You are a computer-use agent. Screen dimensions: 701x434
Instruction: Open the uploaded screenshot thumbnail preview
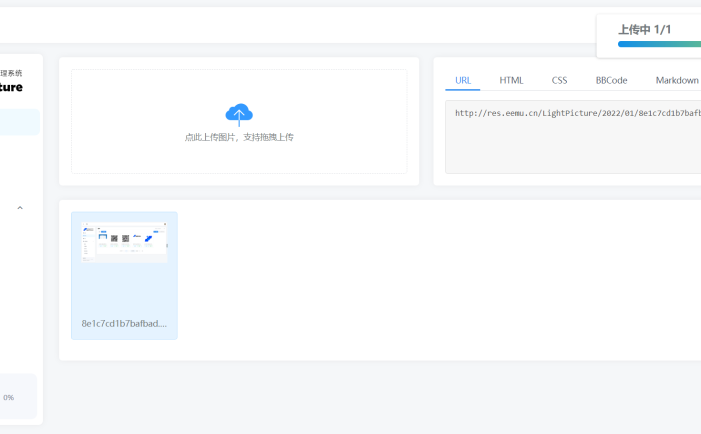pyautogui.click(x=124, y=242)
